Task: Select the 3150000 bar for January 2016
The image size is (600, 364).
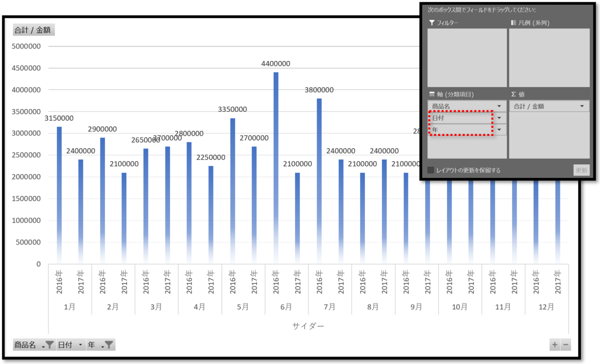Action: coord(59,195)
